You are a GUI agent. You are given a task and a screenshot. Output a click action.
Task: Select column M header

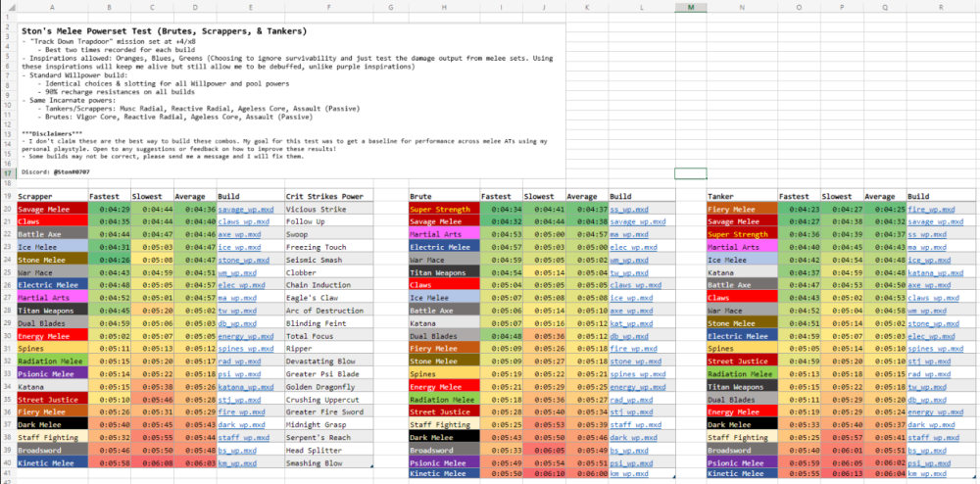point(690,7)
